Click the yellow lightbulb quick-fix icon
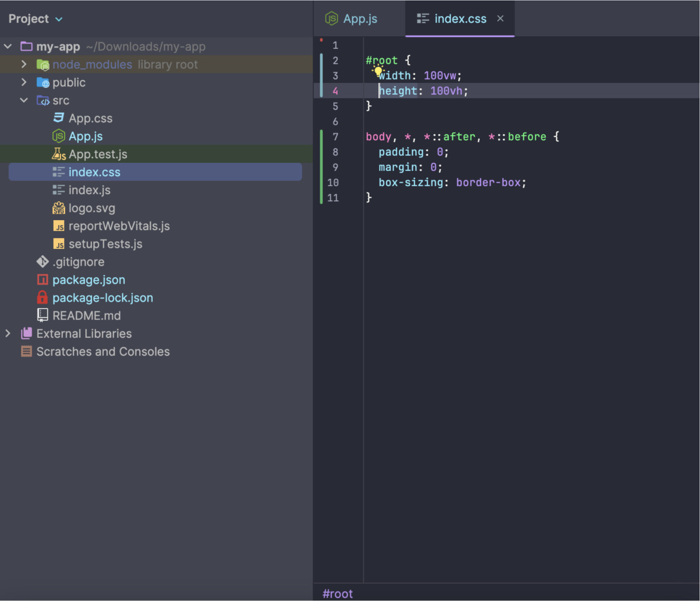Image resolution: width=700 pixels, height=601 pixels. [378, 70]
